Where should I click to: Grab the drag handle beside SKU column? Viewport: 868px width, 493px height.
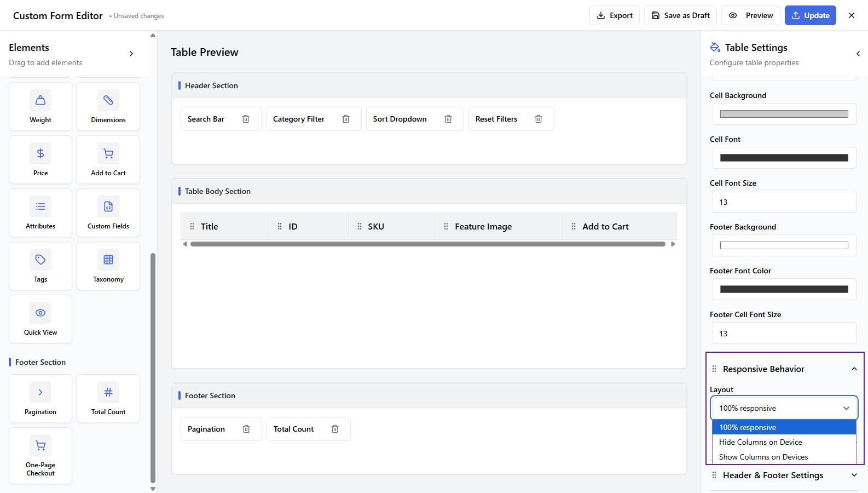[x=360, y=226]
